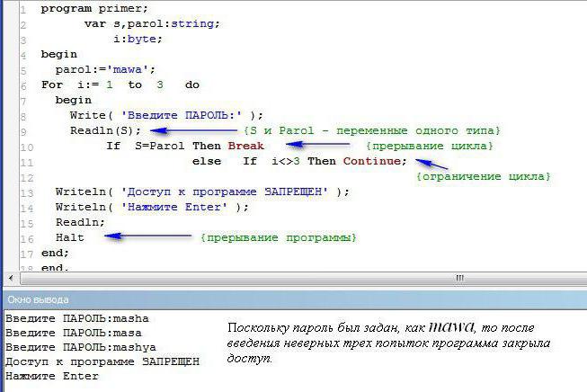Image resolution: width=587 pixels, height=392 pixels.
Task: Click line number 10 in the gutter
Action: (27, 147)
